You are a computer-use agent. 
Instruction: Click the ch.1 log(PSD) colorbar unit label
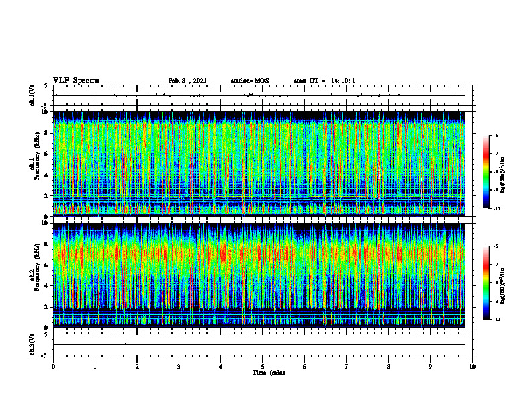tap(503, 175)
